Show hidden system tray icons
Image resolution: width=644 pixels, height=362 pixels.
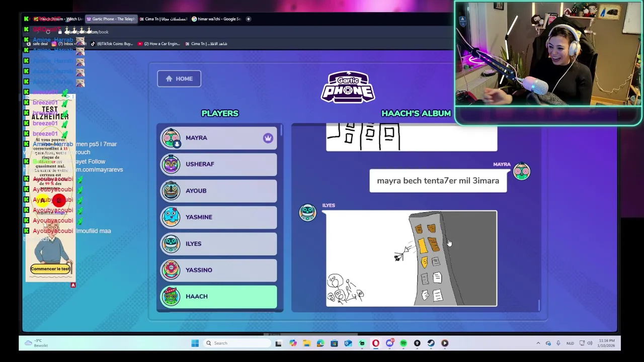point(538,343)
